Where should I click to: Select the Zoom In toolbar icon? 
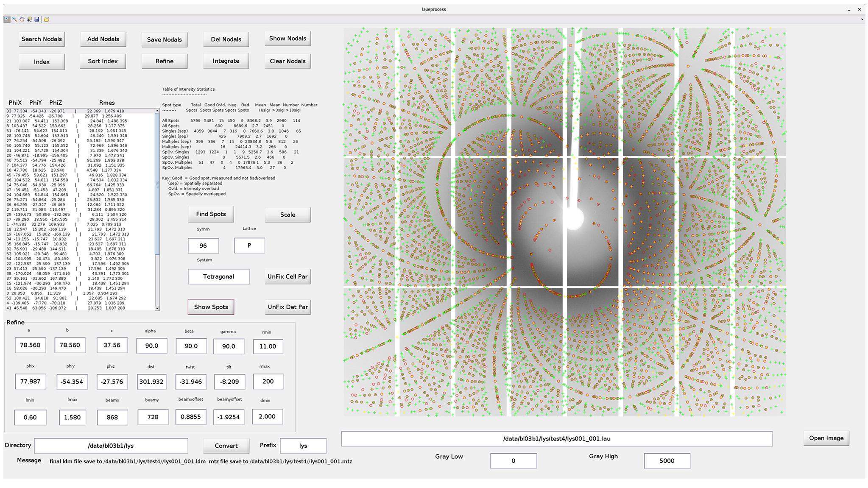point(7,19)
